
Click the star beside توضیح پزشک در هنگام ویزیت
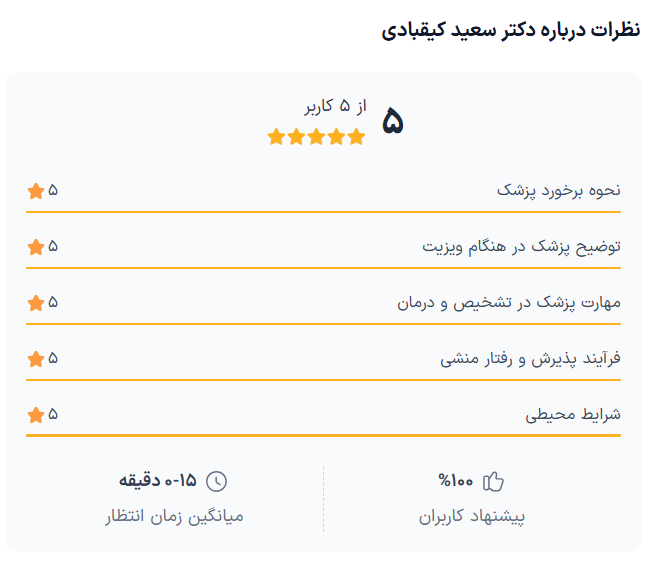point(36,246)
